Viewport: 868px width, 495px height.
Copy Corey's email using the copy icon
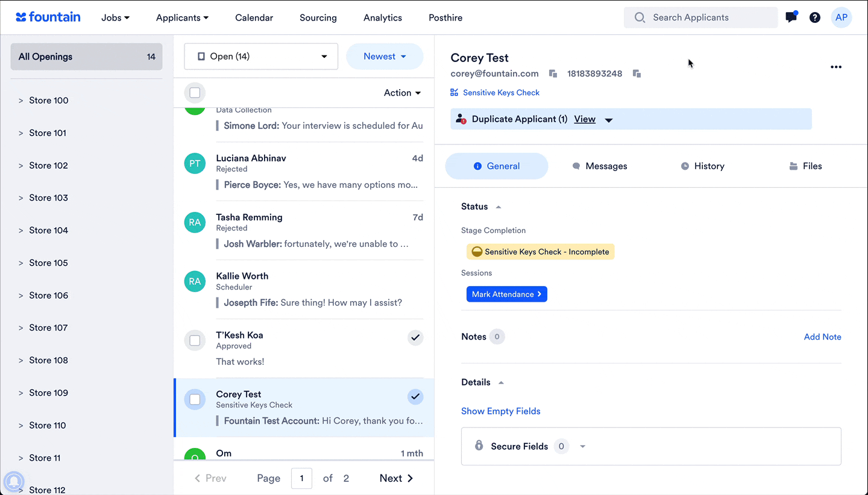[x=553, y=73]
